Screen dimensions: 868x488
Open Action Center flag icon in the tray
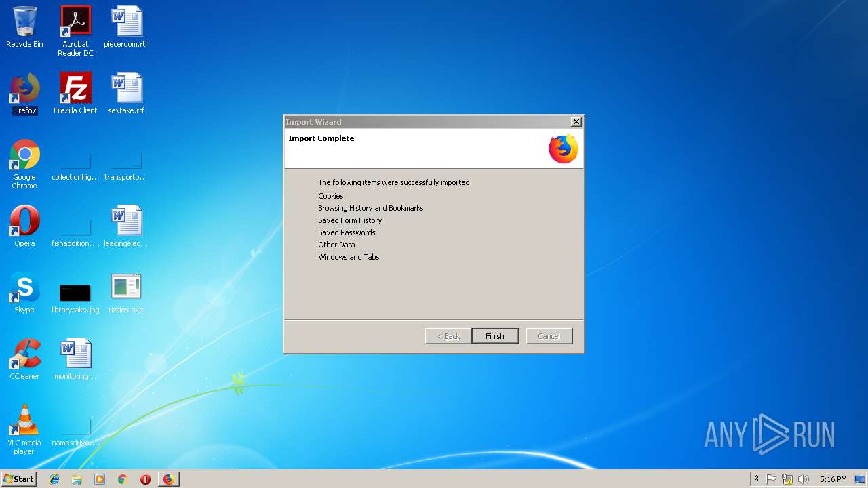771,479
